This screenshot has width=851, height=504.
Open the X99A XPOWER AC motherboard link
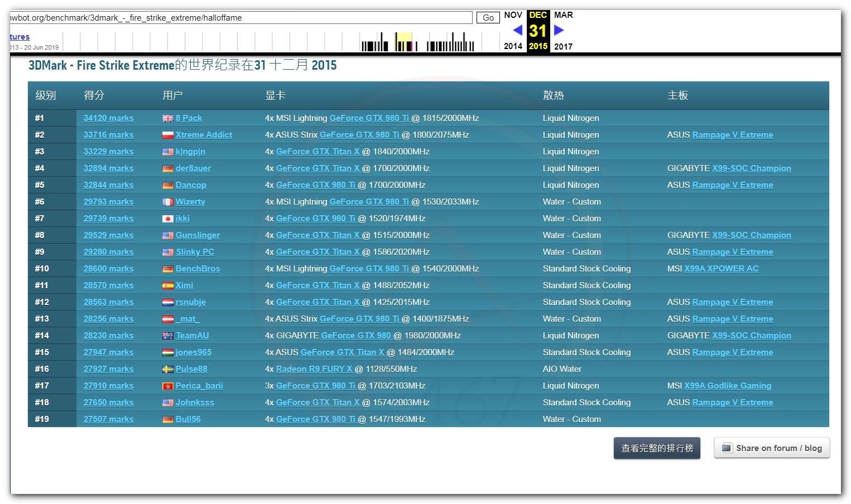point(722,269)
